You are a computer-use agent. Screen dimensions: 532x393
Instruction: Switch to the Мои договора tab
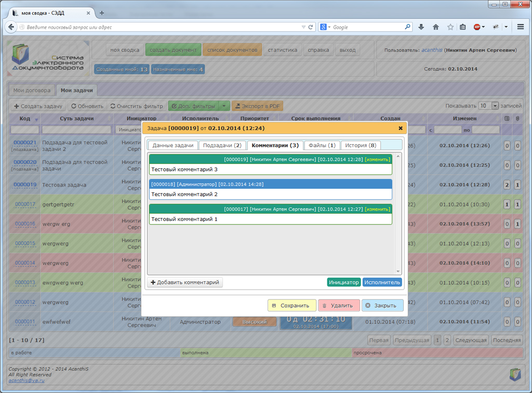(32, 90)
